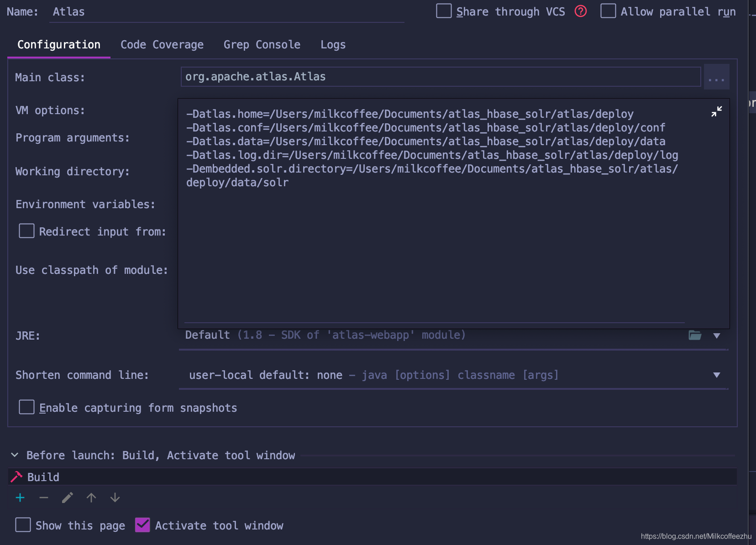Select the Build task row
Image resolution: width=756 pixels, height=545 pixels.
[x=372, y=477]
